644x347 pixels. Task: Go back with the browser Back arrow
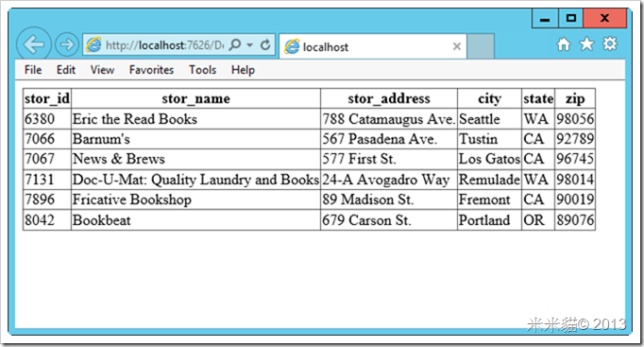[34, 44]
